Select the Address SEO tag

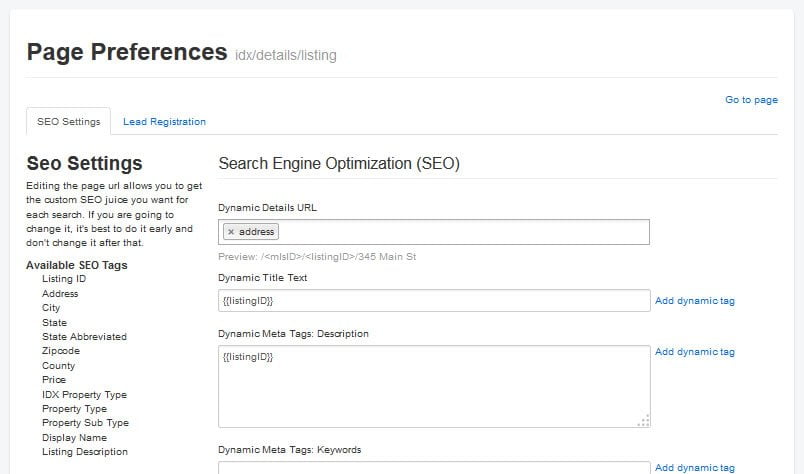60,293
